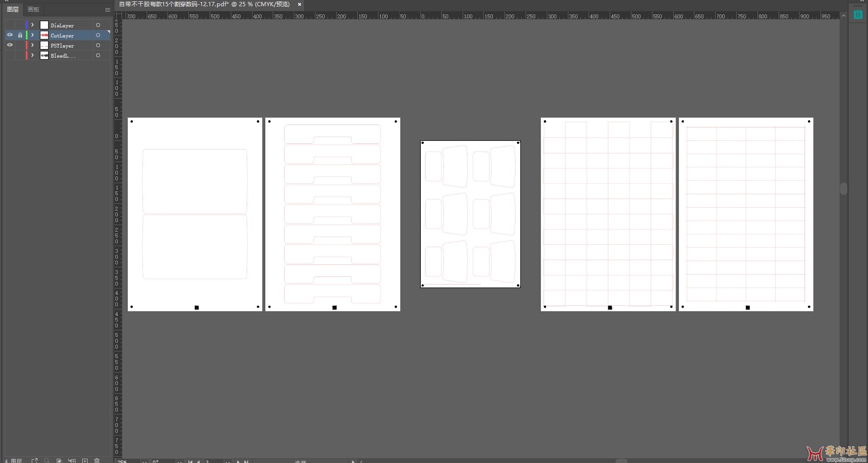
Task: Switch to the 画板 (Artboards) tab
Action: [33, 10]
